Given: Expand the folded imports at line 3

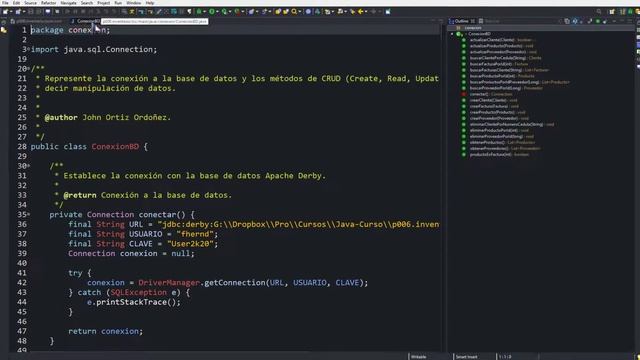Looking at the screenshot, I should [29, 49].
